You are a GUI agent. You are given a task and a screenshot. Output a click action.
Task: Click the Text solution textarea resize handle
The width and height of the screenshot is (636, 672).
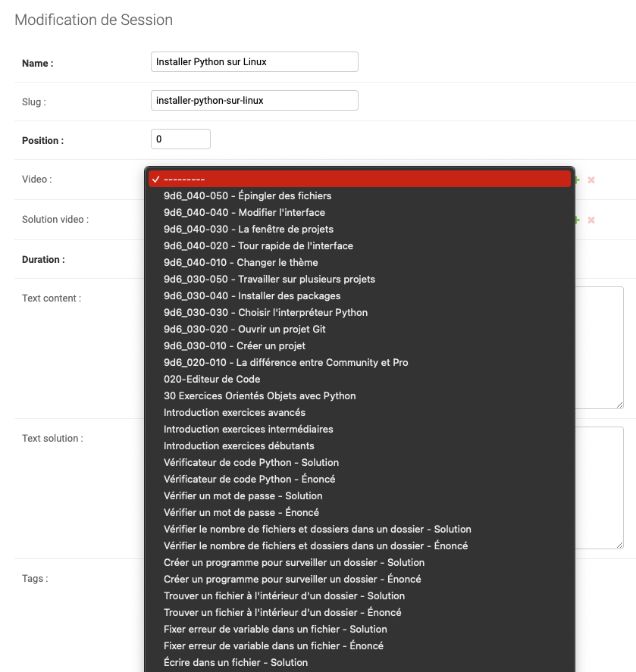coord(619,544)
